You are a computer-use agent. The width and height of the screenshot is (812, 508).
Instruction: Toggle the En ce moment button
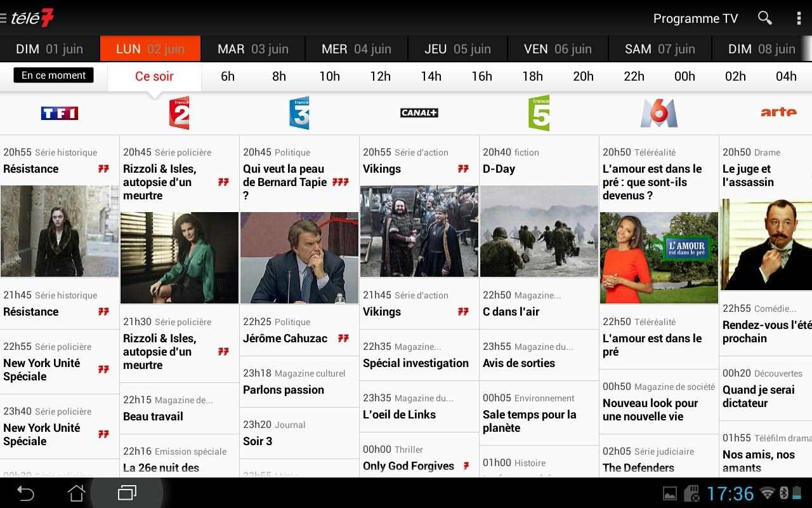[x=53, y=75]
